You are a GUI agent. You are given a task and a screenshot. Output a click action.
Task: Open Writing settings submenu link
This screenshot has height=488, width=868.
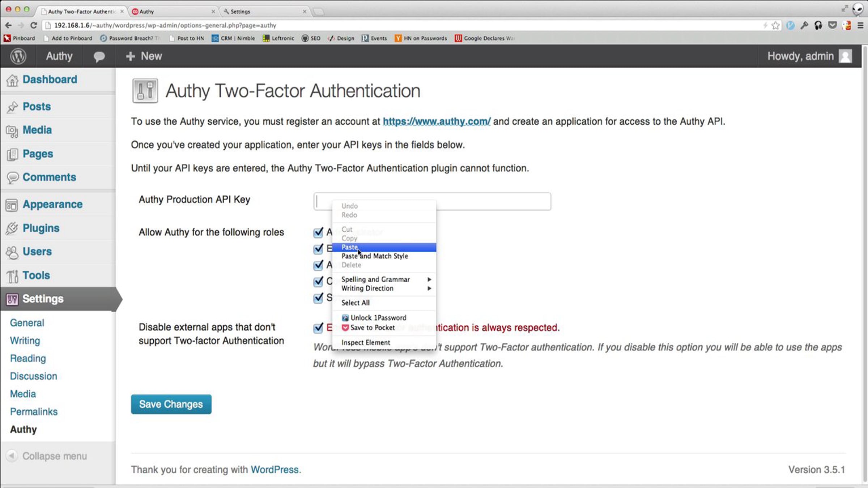tap(25, 341)
